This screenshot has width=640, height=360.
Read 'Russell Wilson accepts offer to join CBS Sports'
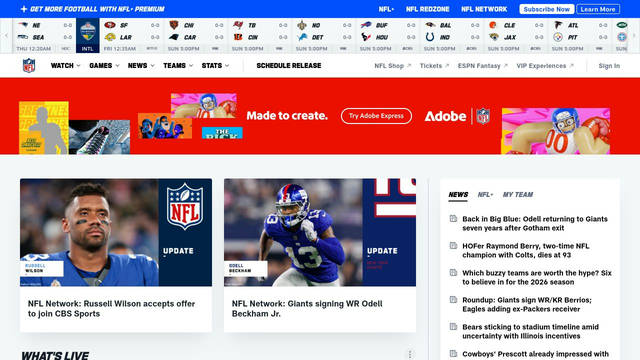(x=111, y=309)
